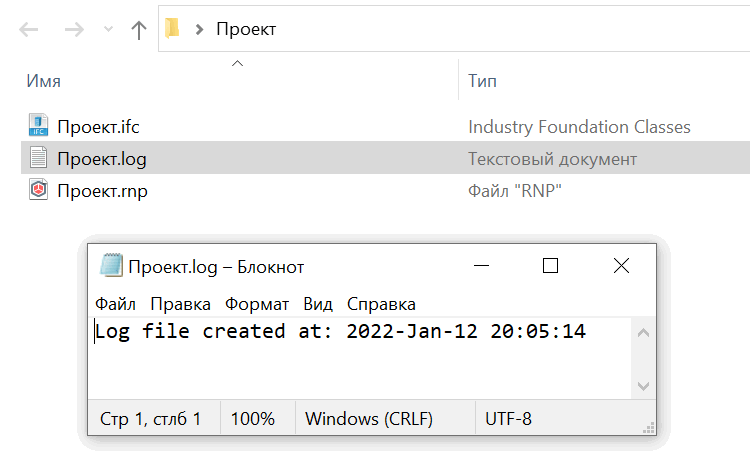Viewport: 750px width, 459px height.
Task: Sort files by the Тип column
Action: point(482,81)
